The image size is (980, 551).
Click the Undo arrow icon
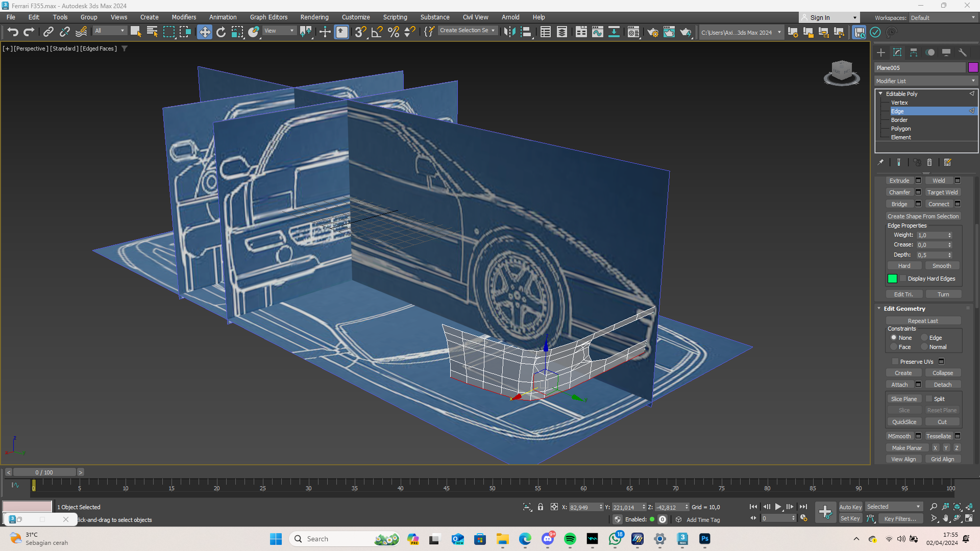[13, 32]
